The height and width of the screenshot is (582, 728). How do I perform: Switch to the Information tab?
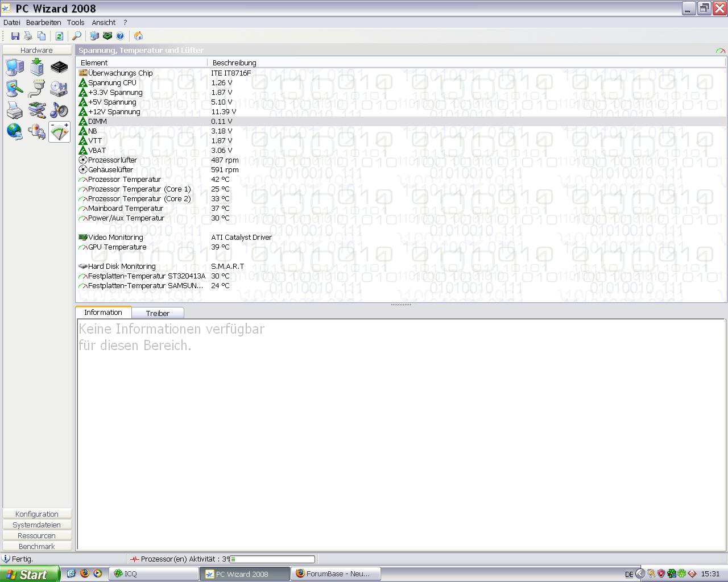click(103, 312)
